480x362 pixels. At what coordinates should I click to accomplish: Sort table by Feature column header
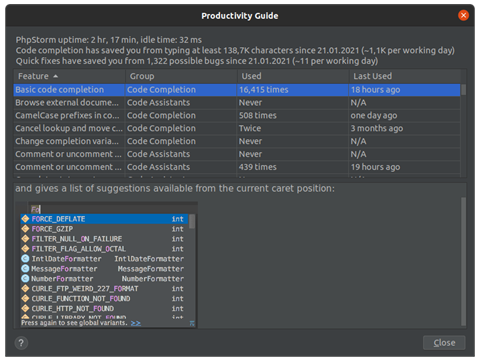tap(69, 76)
